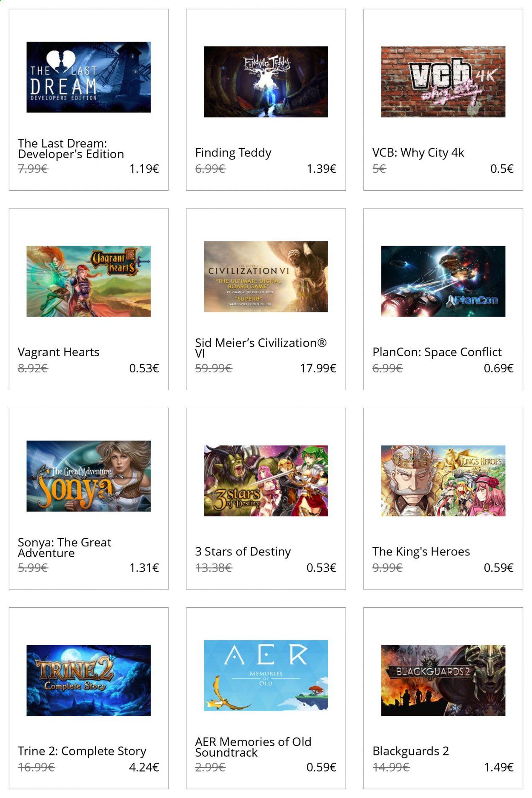The height and width of the screenshot is (798, 532).
Task: Select the Sonya Great Adventure image
Action: 89,476
